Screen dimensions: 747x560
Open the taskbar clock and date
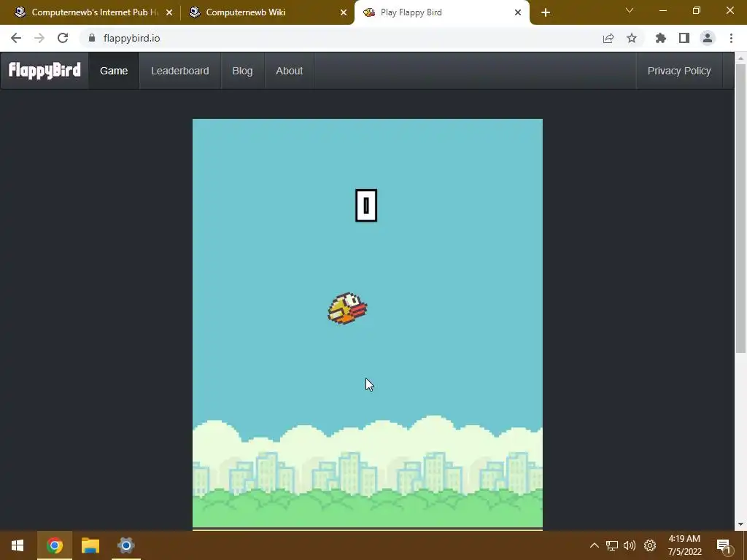[x=684, y=545]
